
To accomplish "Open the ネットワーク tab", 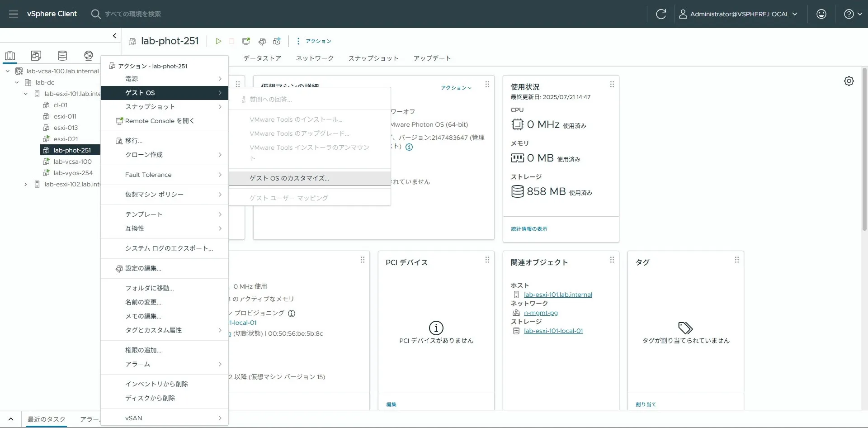I will [315, 58].
